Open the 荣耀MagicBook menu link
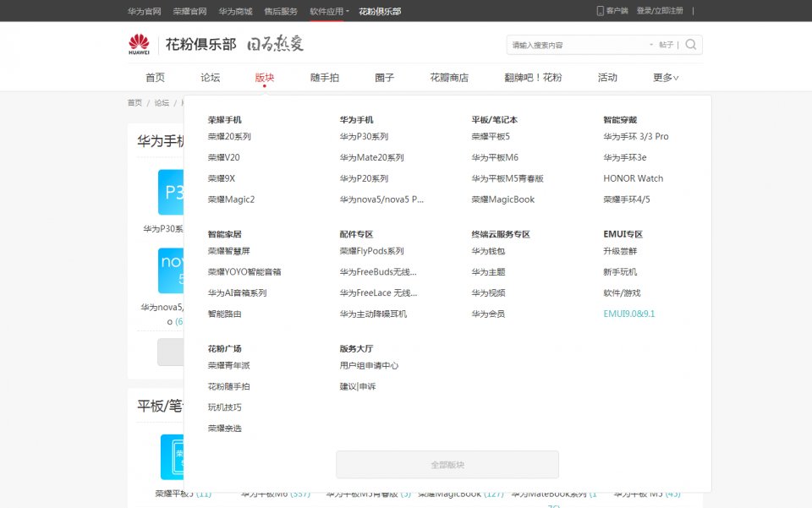The image size is (812, 508). point(502,199)
